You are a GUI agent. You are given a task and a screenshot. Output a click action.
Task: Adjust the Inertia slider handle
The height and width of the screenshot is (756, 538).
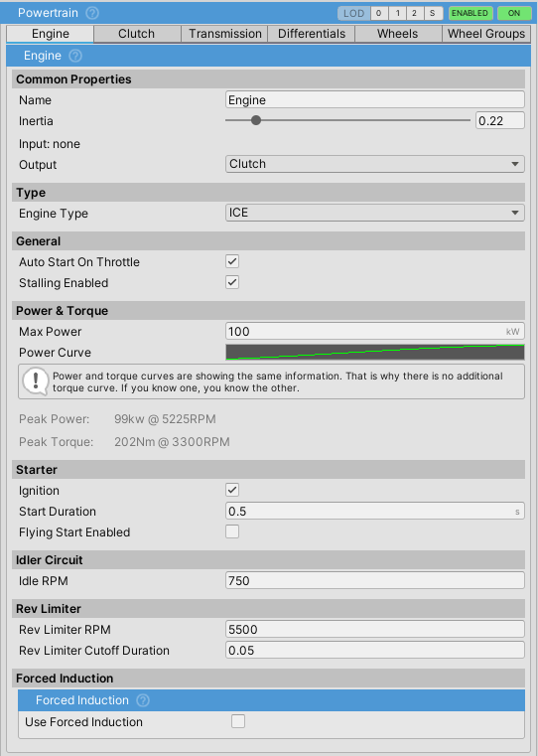[256, 120]
